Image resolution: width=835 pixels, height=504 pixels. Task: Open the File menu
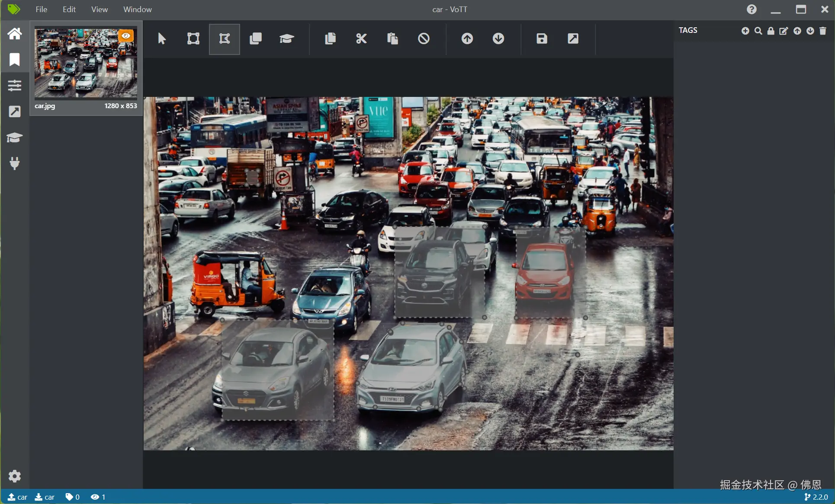click(x=41, y=9)
